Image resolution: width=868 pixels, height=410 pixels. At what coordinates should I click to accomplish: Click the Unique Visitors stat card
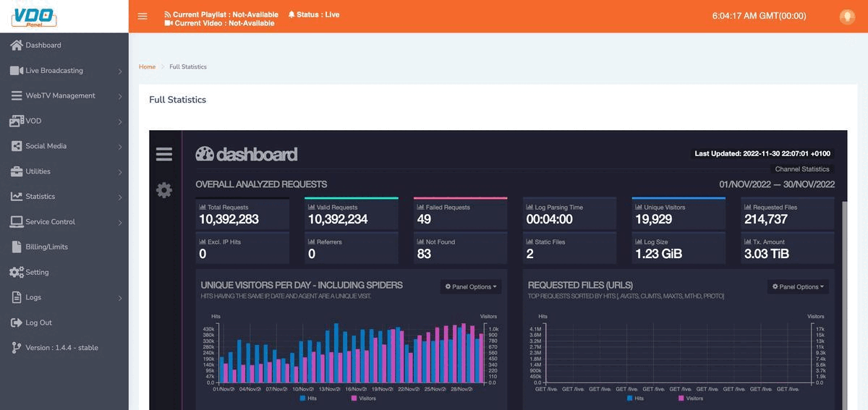pyautogui.click(x=678, y=213)
